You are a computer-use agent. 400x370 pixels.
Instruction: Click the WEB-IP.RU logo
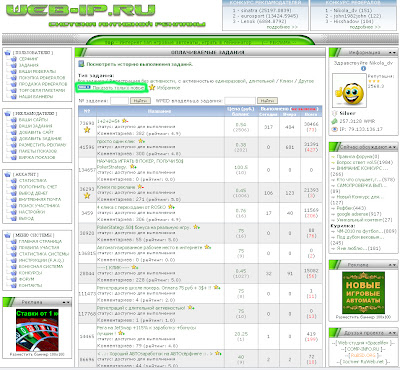(81, 10)
